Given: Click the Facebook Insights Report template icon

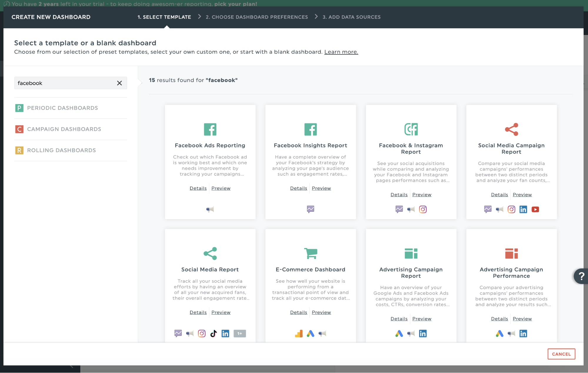Looking at the screenshot, I should coord(311,129).
